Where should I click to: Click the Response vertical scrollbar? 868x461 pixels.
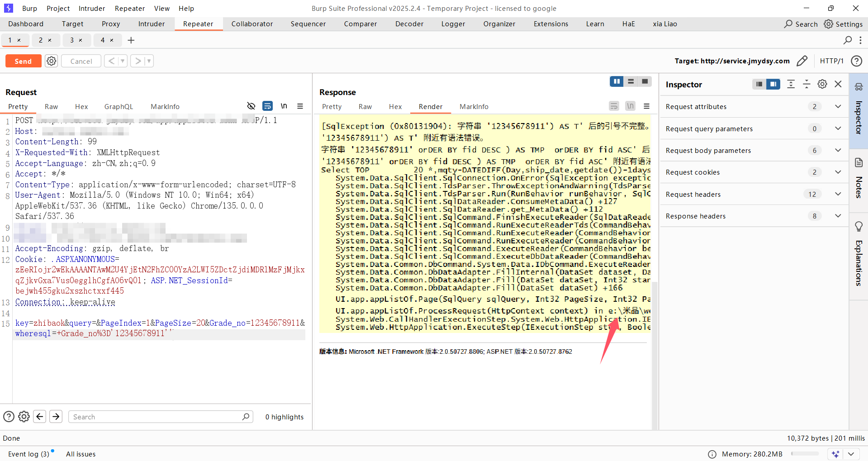pyautogui.click(x=654, y=355)
